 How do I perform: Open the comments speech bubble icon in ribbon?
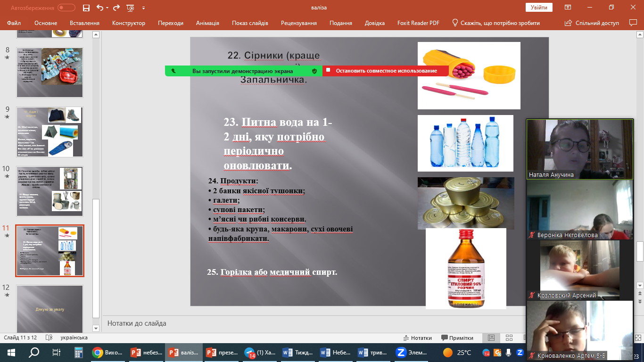[x=633, y=23]
